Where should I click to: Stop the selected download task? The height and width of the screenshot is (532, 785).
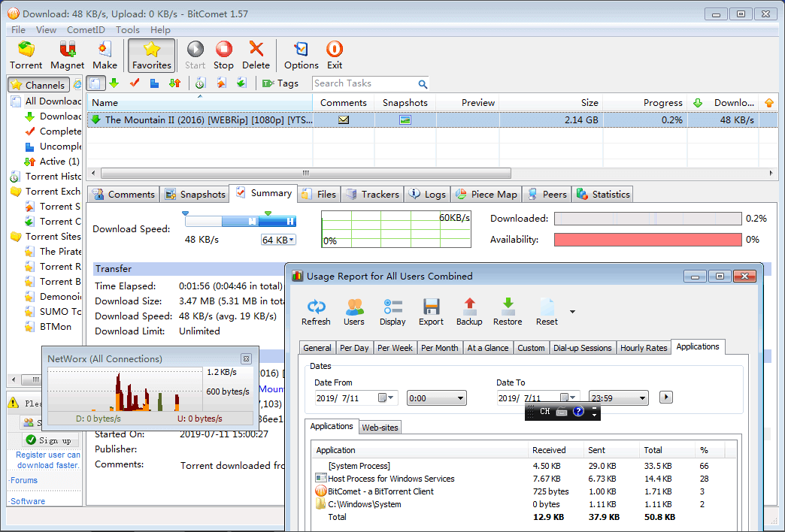[223, 56]
